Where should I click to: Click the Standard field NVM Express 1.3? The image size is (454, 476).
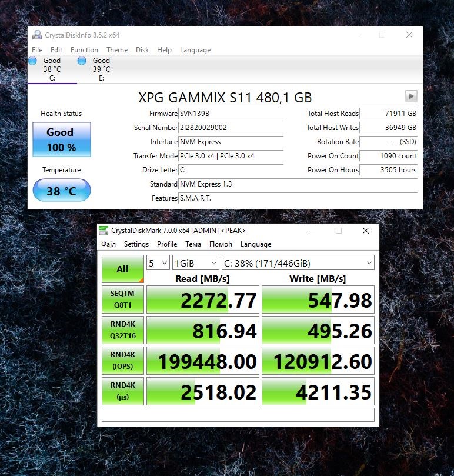298,184
